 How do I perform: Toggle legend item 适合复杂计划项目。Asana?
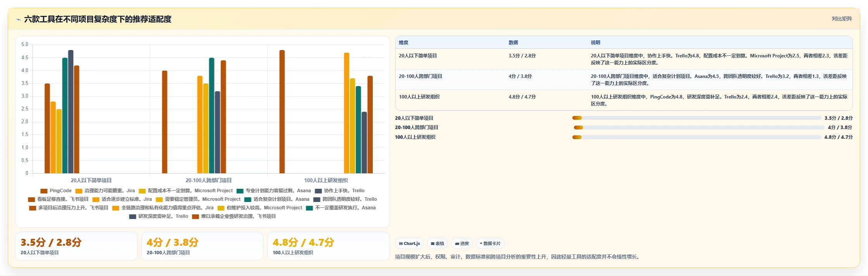pos(277,199)
